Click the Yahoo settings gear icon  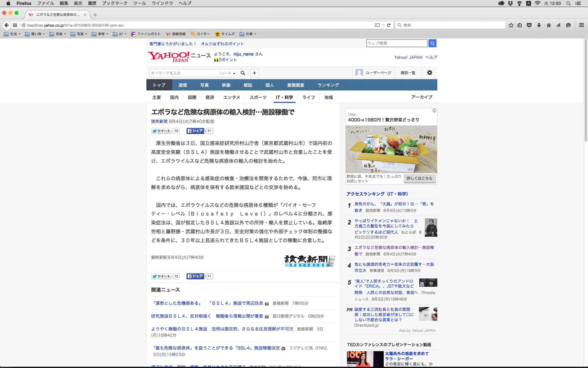429,73
